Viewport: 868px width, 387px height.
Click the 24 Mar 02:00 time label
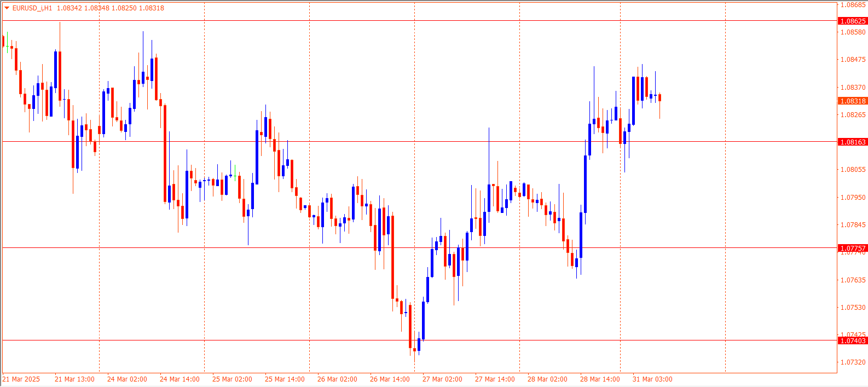[127, 379]
